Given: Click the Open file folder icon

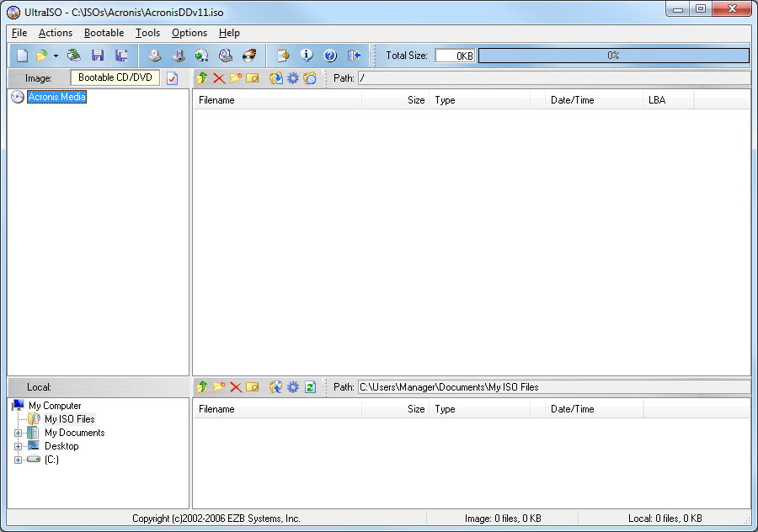Looking at the screenshot, I should click(42, 56).
